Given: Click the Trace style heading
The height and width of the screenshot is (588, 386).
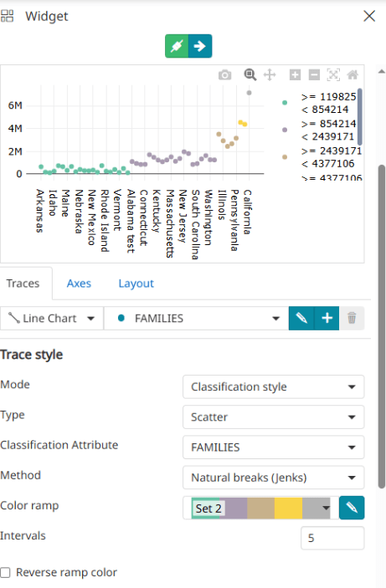Looking at the screenshot, I should pyautogui.click(x=32, y=355).
